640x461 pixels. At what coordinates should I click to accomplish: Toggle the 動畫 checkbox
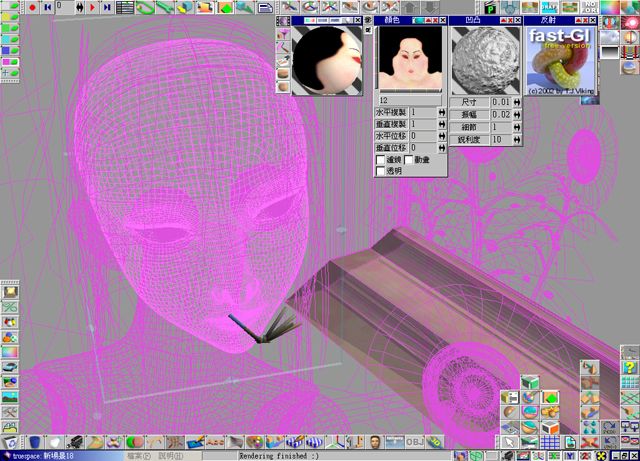tap(409, 160)
